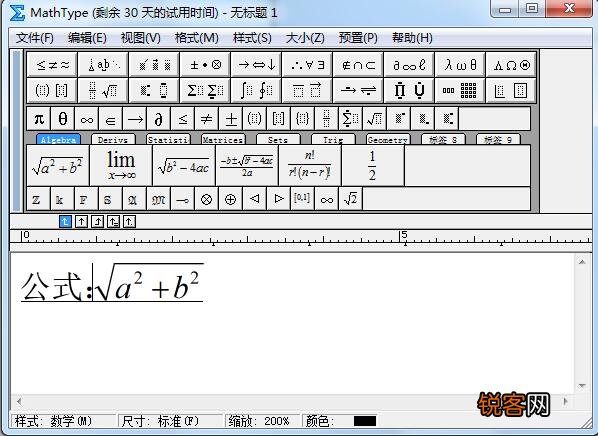
Task: Insert the lim x→∞ expression
Action: [x=121, y=166]
